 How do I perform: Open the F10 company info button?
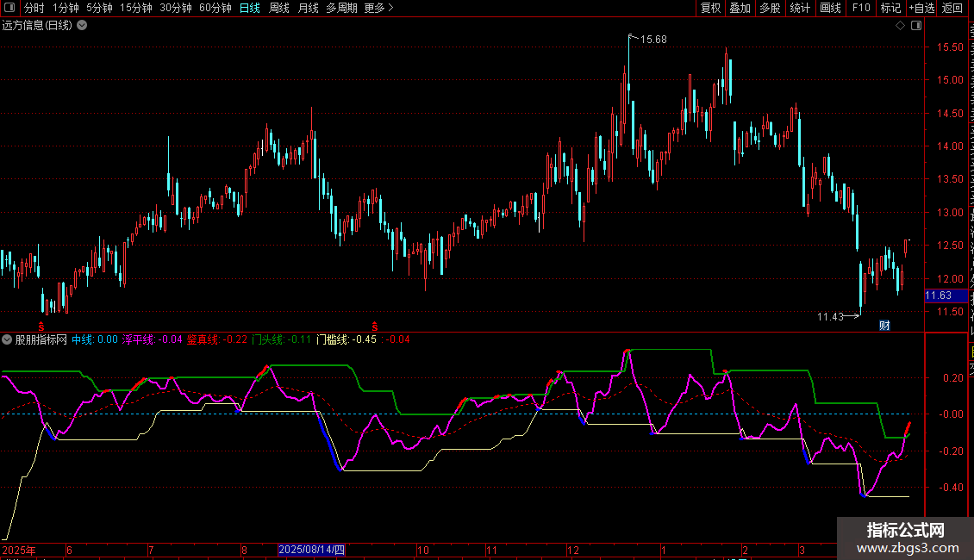[x=861, y=9]
